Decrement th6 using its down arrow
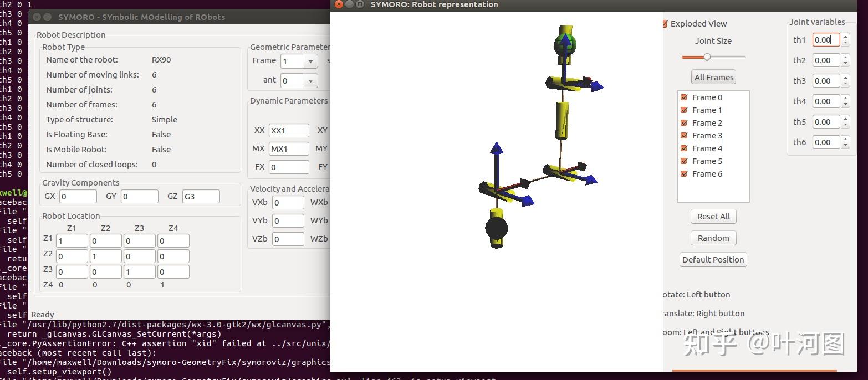This screenshot has width=868, height=380. pyautogui.click(x=845, y=145)
